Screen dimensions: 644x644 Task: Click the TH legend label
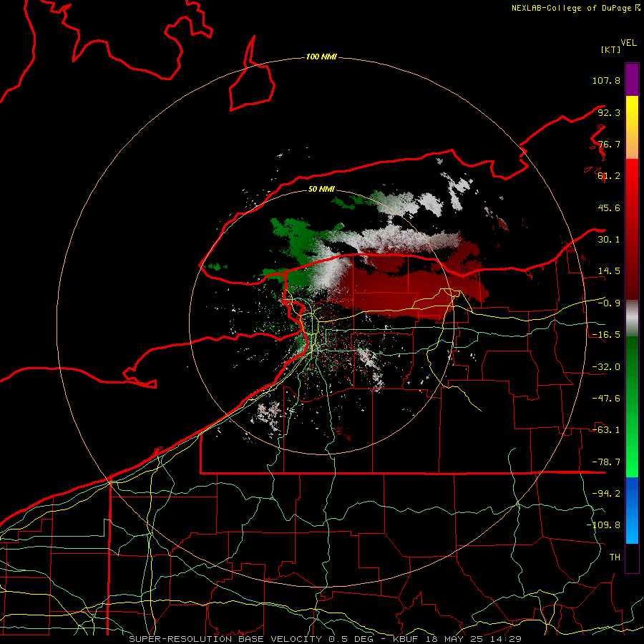coord(615,557)
